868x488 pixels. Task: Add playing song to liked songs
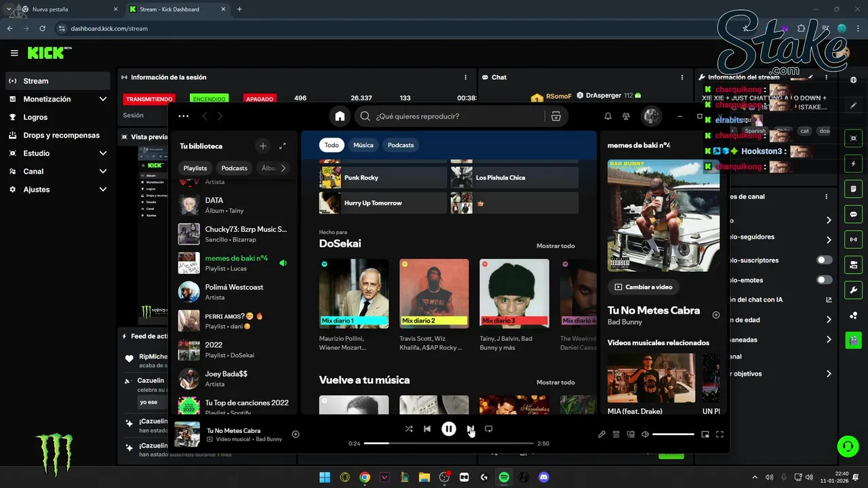tap(296, 434)
